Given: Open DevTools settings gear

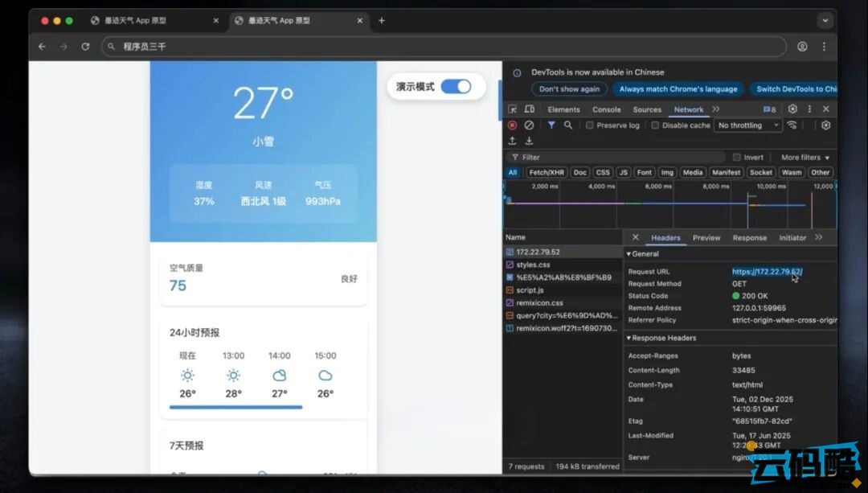Looking at the screenshot, I should click(x=792, y=109).
